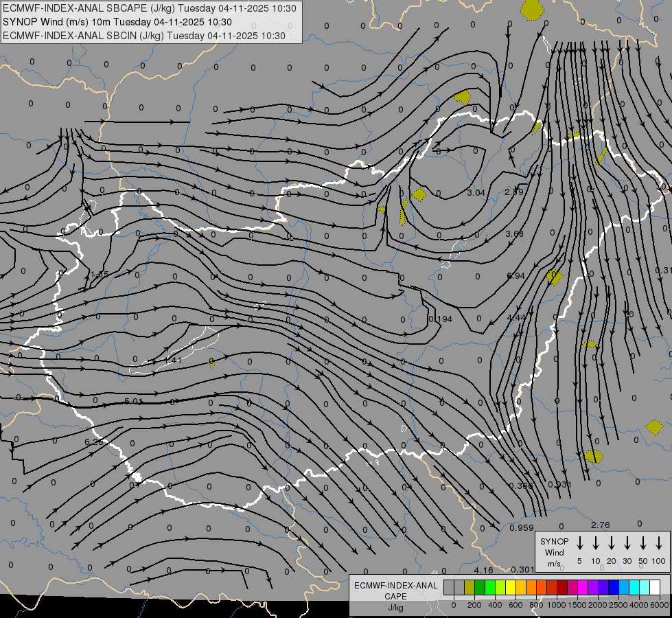Click the 3.04 CAPE value on map
The image size is (672, 618).
pyautogui.click(x=476, y=192)
